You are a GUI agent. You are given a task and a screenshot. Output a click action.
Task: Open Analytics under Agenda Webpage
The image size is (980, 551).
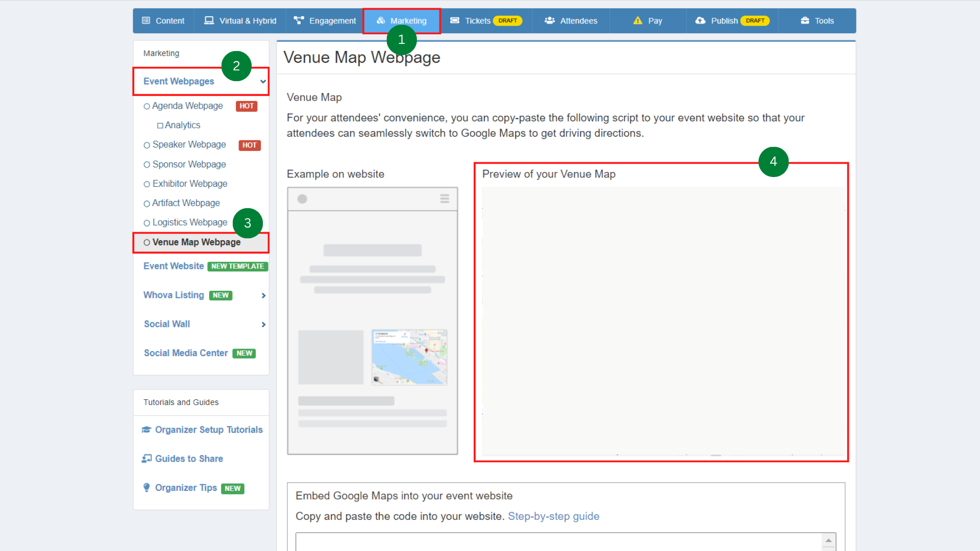click(x=182, y=126)
